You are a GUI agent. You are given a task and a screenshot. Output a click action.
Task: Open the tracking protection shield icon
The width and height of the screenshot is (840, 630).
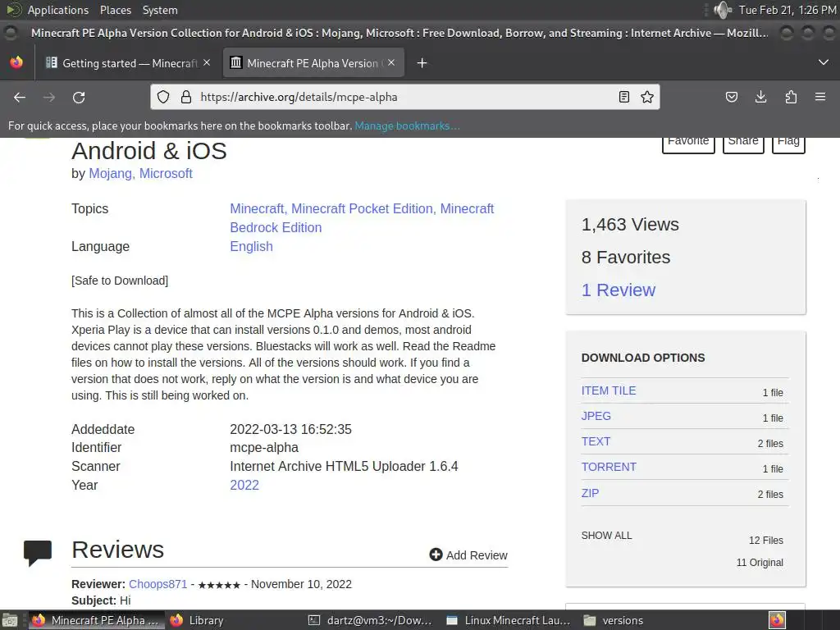coord(163,97)
